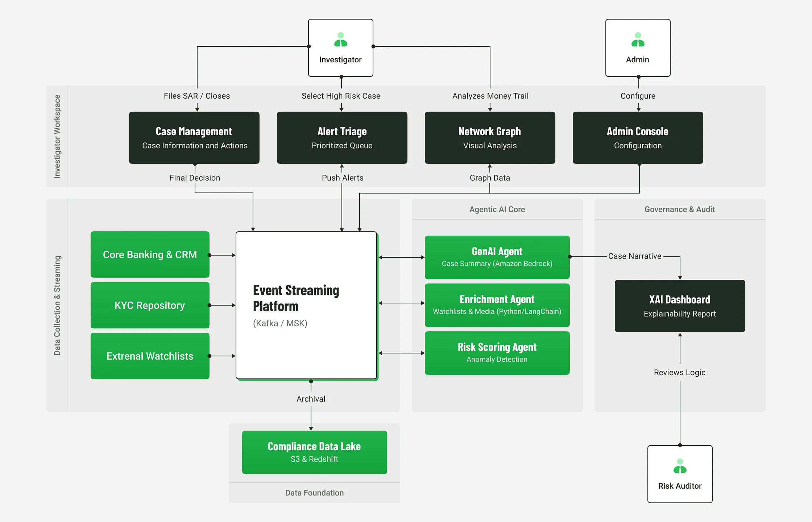The height and width of the screenshot is (522, 812).
Task: Click the Risk Auditor person icon
Action: pos(680,466)
